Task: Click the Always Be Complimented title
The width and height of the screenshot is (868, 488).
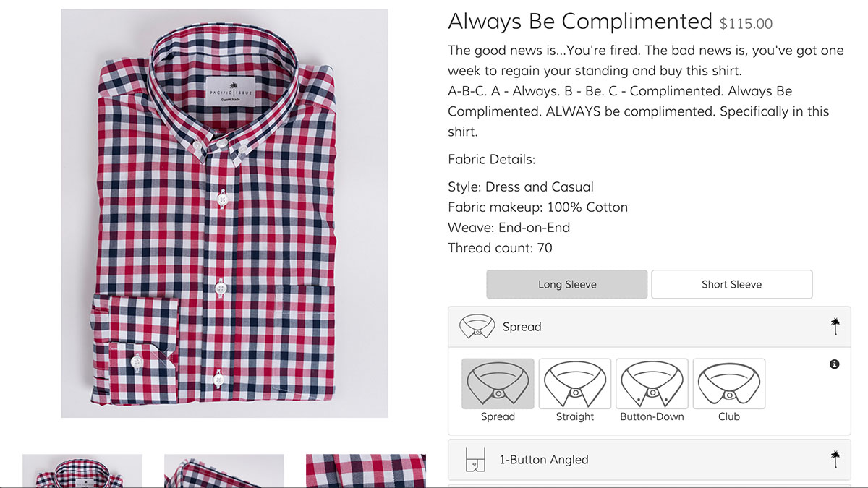Action: click(x=580, y=22)
